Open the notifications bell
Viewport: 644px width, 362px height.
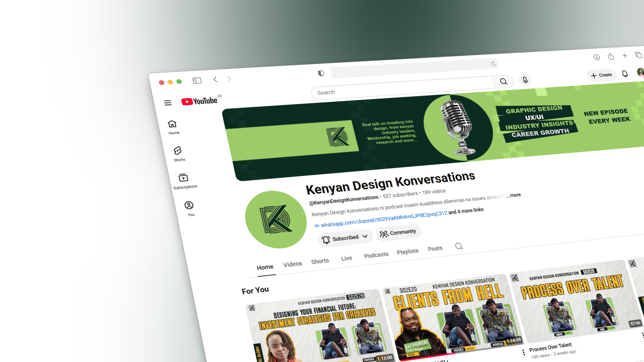625,73
